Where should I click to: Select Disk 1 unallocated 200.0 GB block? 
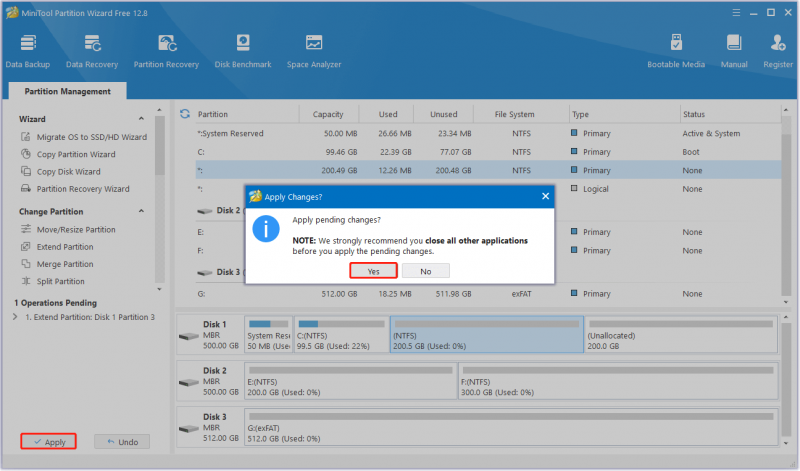pos(681,334)
